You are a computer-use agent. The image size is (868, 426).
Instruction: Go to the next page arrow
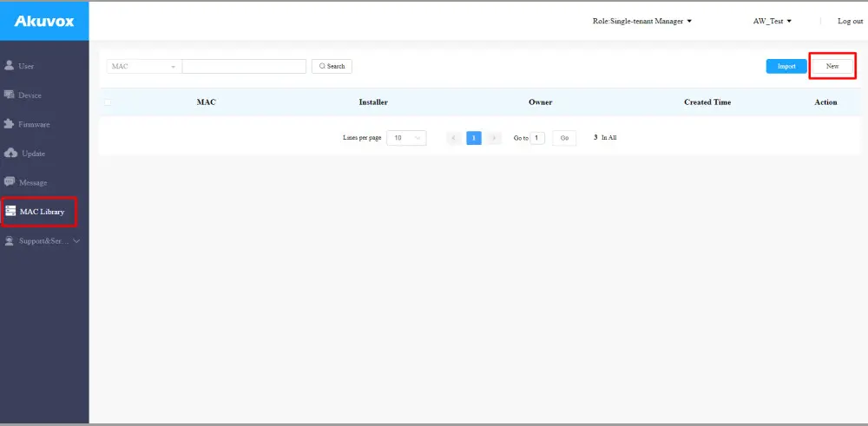tap(494, 138)
